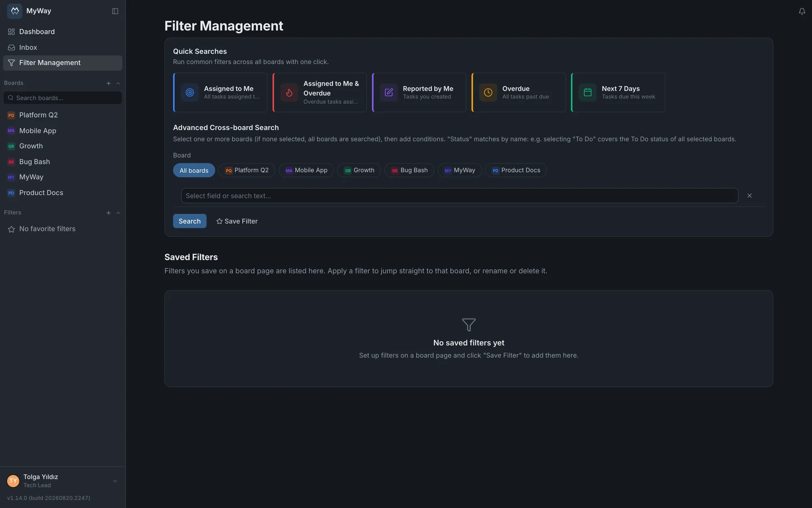Click the flame icon on Assigned & Overdue
The width and height of the screenshot is (812, 508).
tap(289, 93)
